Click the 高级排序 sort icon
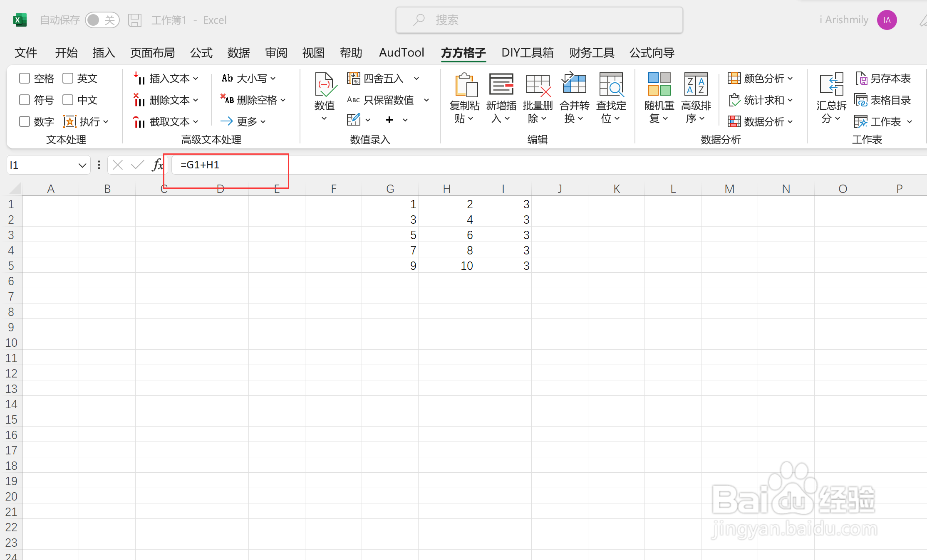The width and height of the screenshot is (927, 560). pyautogui.click(x=696, y=84)
